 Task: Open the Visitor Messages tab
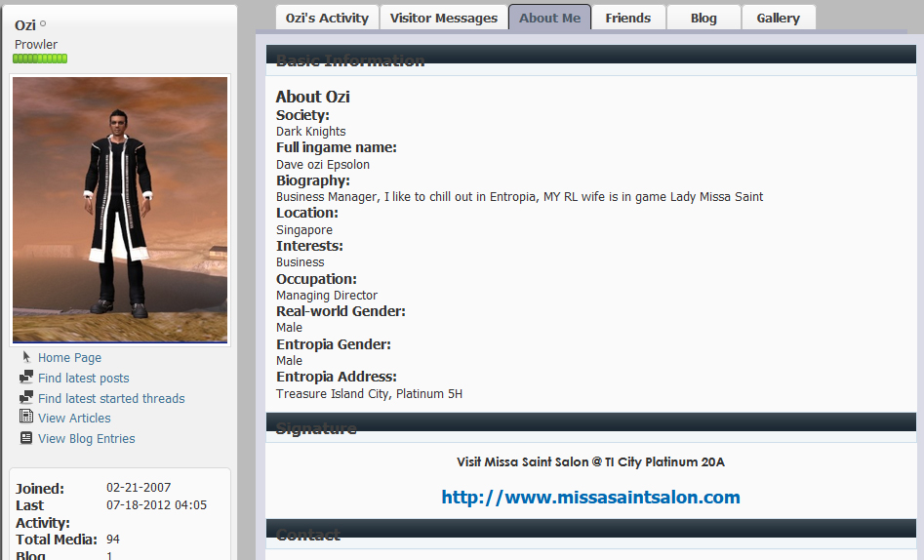(443, 18)
